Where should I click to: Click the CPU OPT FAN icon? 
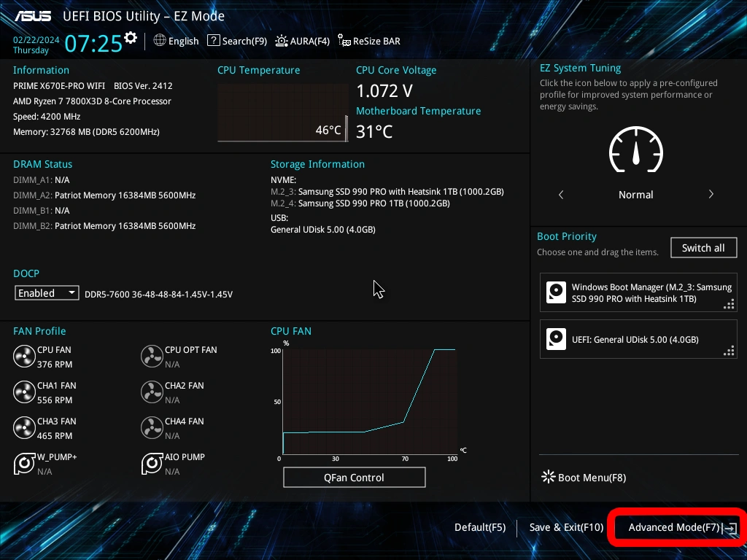pyautogui.click(x=152, y=356)
